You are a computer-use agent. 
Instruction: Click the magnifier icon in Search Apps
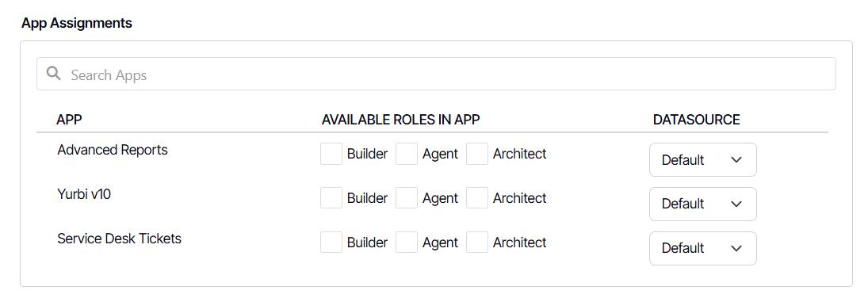[x=54, y=74]
